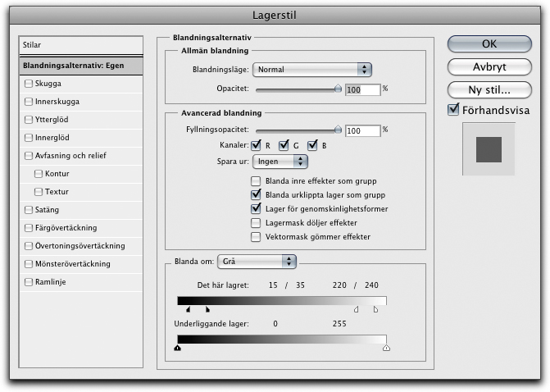Click the Ny stil... button
The height and width of the screenshot is (392, 550).
click(x=489, y=89)
